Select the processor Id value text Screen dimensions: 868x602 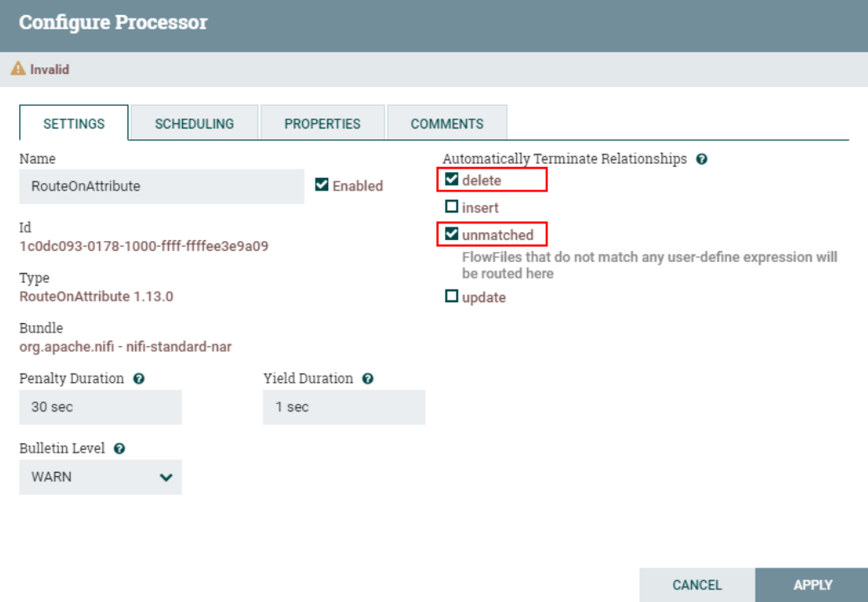click(x=144, y=246)
